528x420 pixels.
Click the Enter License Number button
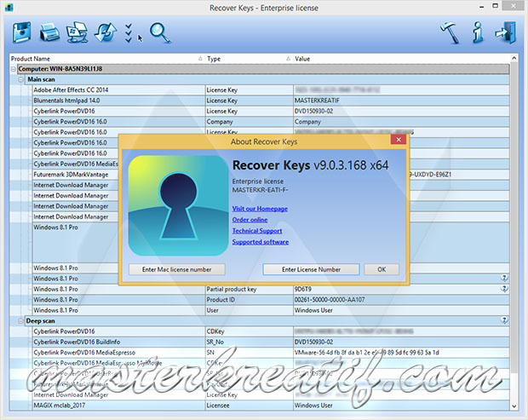pos(311,269)
